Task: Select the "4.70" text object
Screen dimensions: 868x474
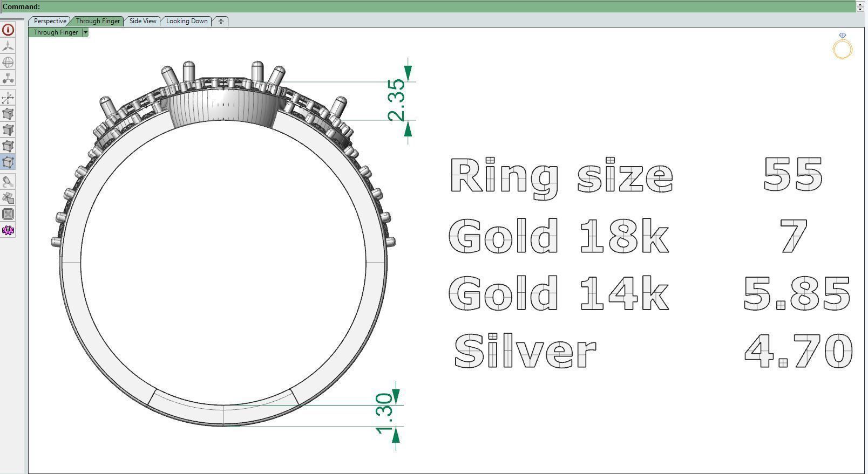Action: pos(798,351)
